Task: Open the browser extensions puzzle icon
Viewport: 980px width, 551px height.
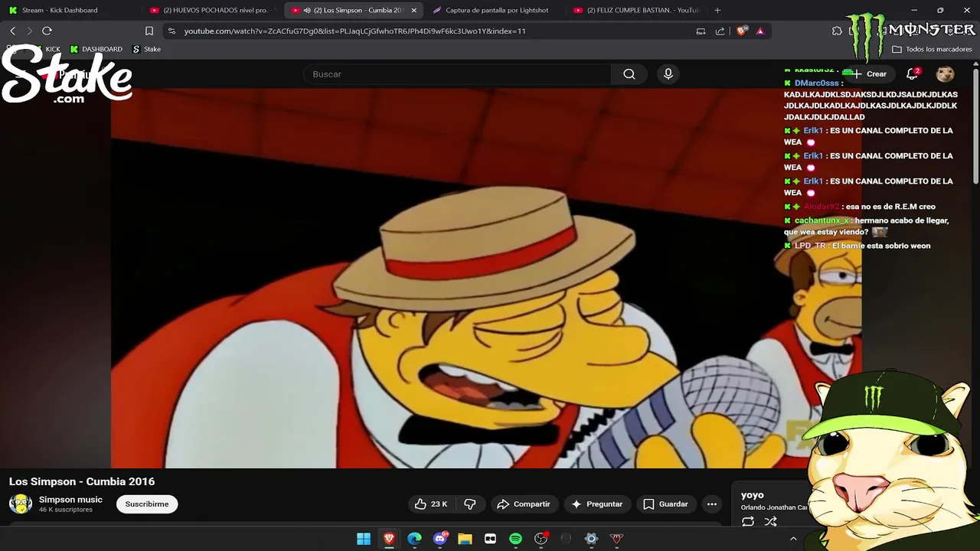Action: coord(837,31)
